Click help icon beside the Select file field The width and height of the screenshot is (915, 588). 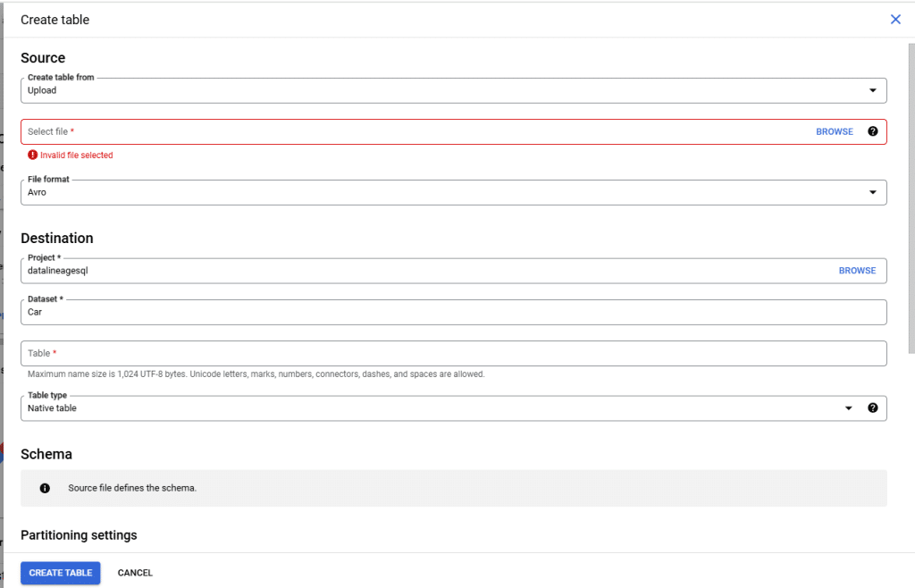pos(873,131)
